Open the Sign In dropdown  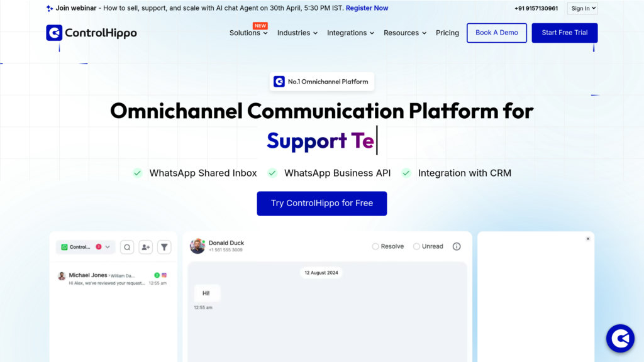tap(582, 8)
